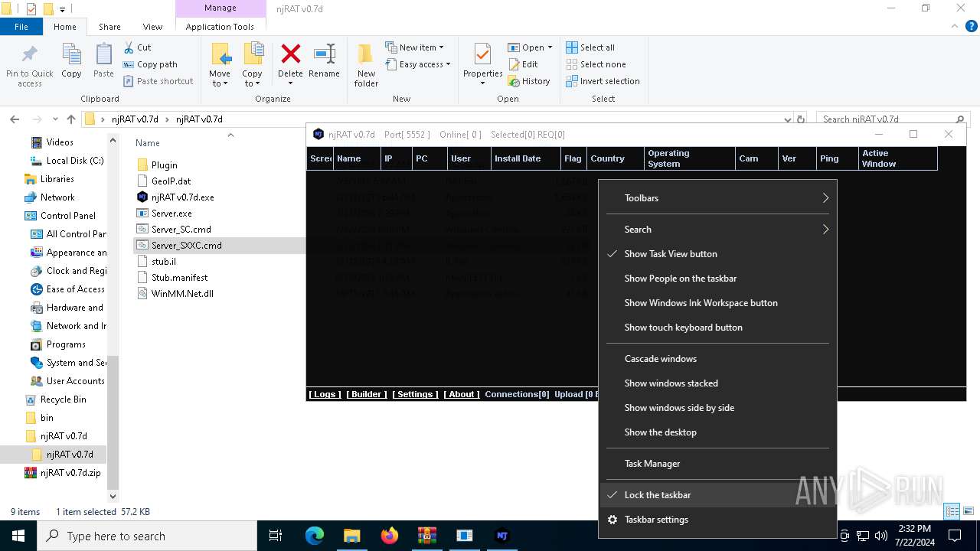Click the njRAT icon in taskbar
The width and height of the screenshot is (980, 551).
[x=502, y=536]
